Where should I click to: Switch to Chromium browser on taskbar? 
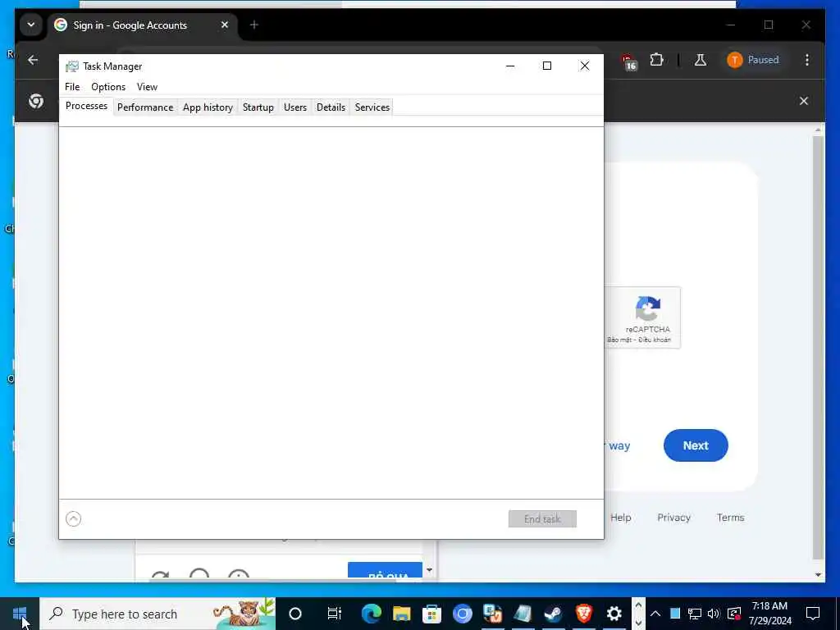pyautogui.click(x=463, y=614)
